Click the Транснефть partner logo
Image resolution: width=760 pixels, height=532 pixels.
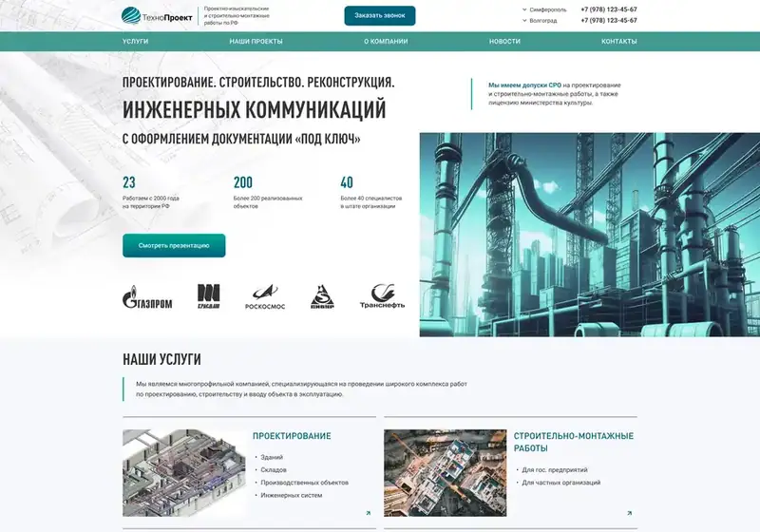point(382,296)
